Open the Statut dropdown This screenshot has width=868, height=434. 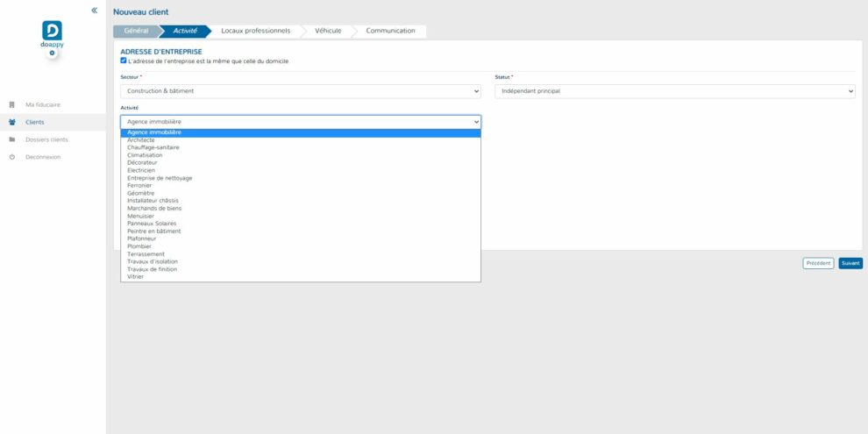[674, 91]
